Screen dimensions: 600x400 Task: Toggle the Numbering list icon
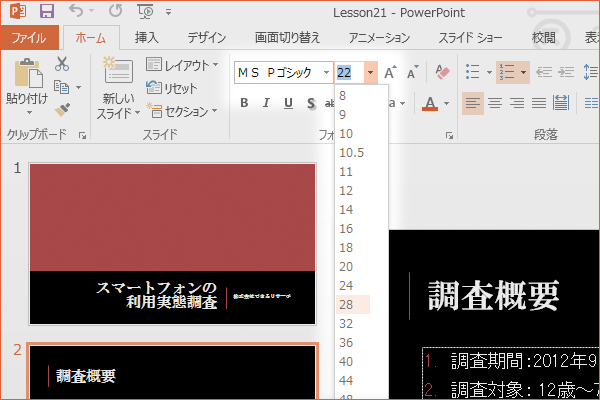pos(507,72)
